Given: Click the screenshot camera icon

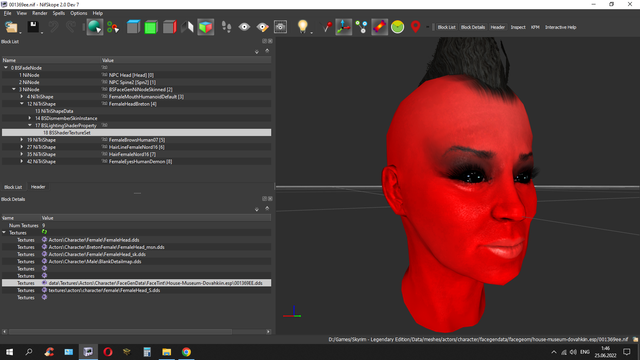Looking at the screenshot, I should (280, 27).
